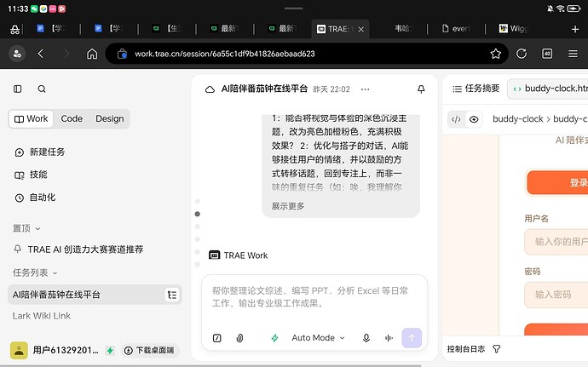
Task: Click the buddy-clock breadcrumb folder
Action: click(517, 119)
